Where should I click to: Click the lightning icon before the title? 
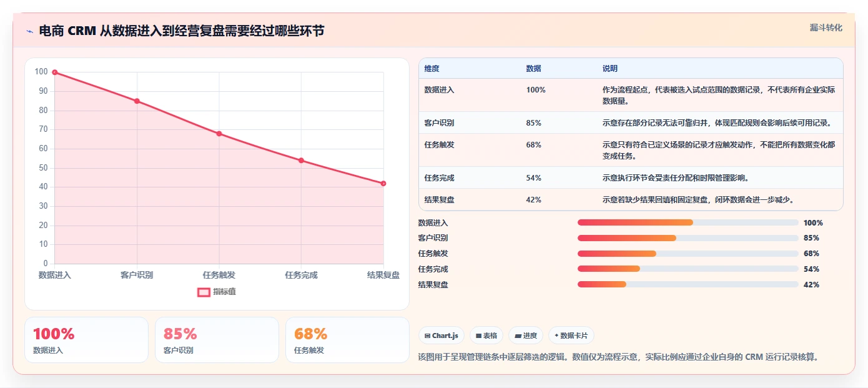tap(29, 31)
